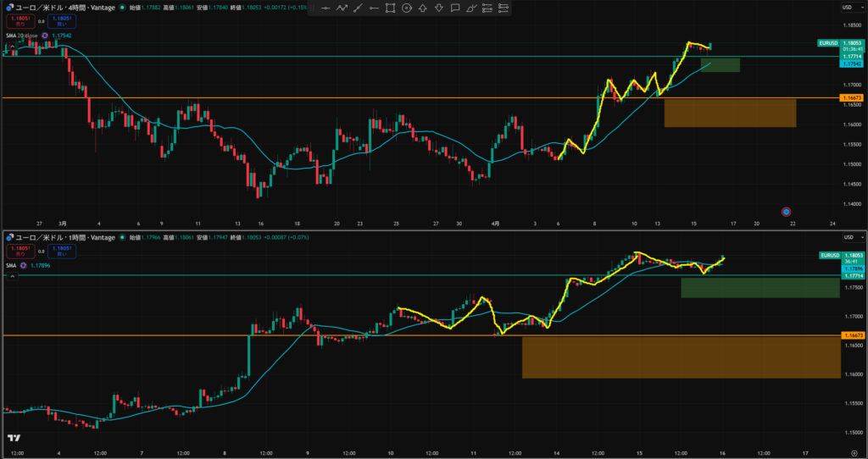The height and width of the screenshot is (459, 868).
Task: Select the trend line tool
Action: coord(358,8)
